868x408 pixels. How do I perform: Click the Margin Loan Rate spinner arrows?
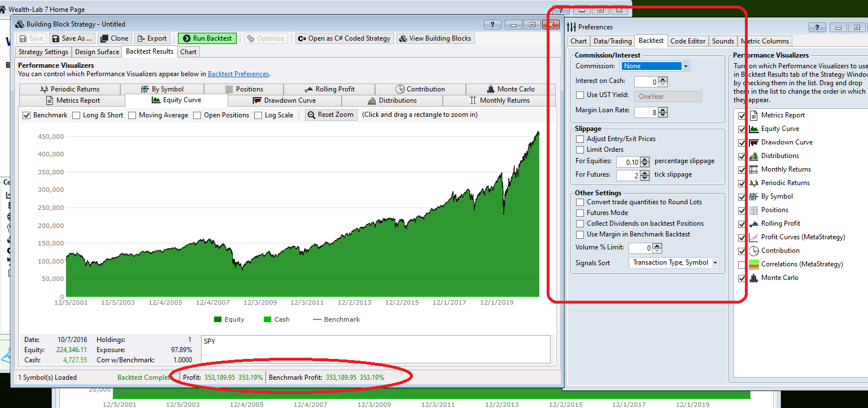[663, 112]
